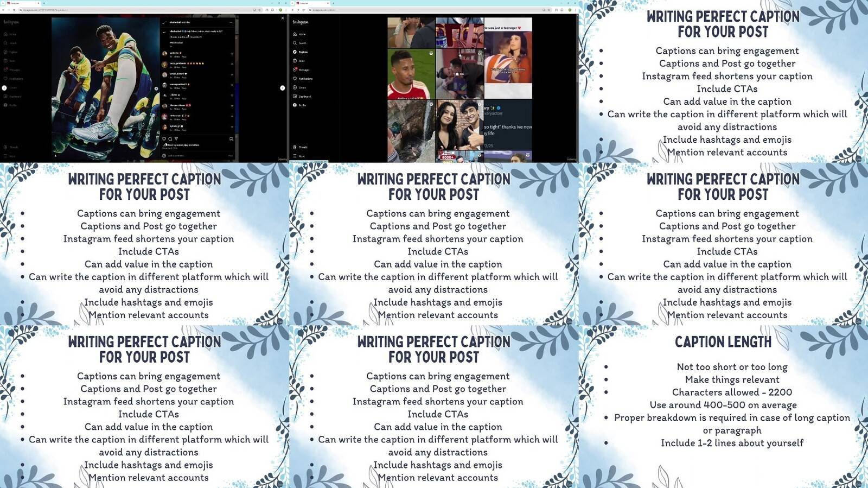The image size is (868, 488).
Task: Open a new tab in post viewer browser
Action: (x=44, y=3)
